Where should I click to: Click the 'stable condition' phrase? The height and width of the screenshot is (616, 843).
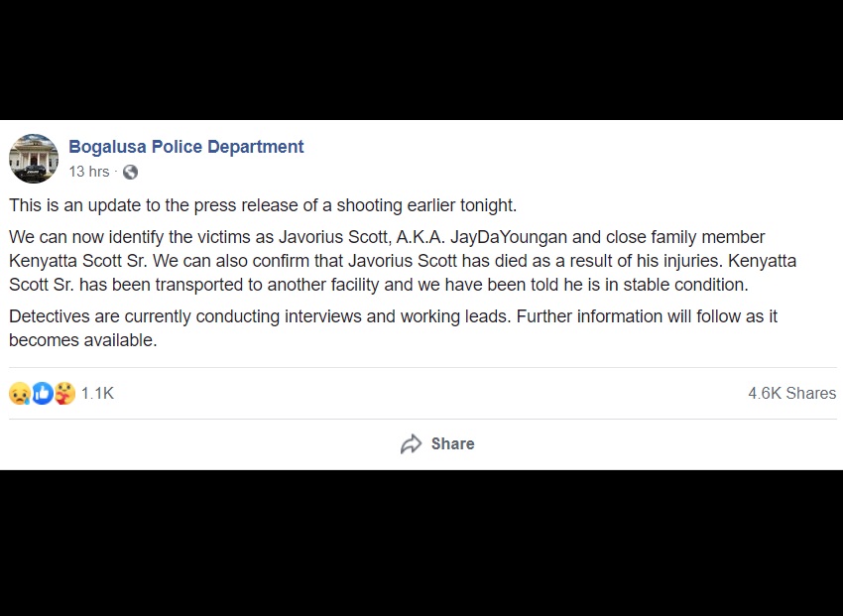685,285
